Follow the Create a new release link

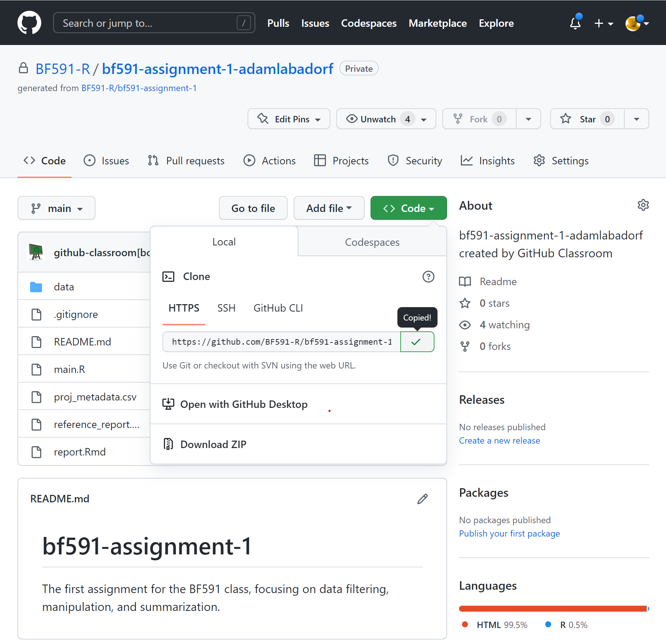pyautogui.click(x=499, y=441)
